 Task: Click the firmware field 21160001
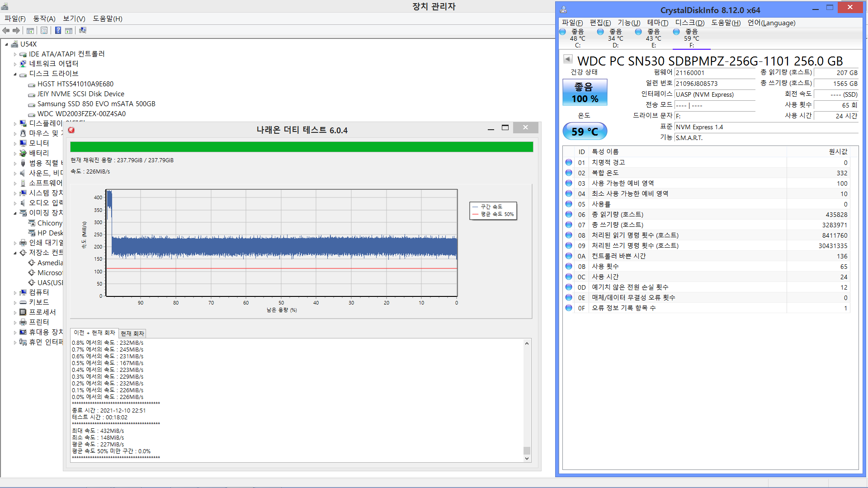point(715,73)
